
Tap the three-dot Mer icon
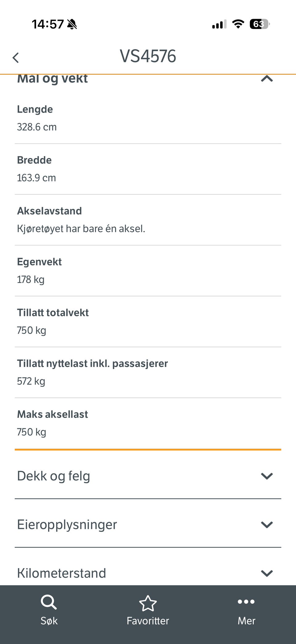click(246, 601)
